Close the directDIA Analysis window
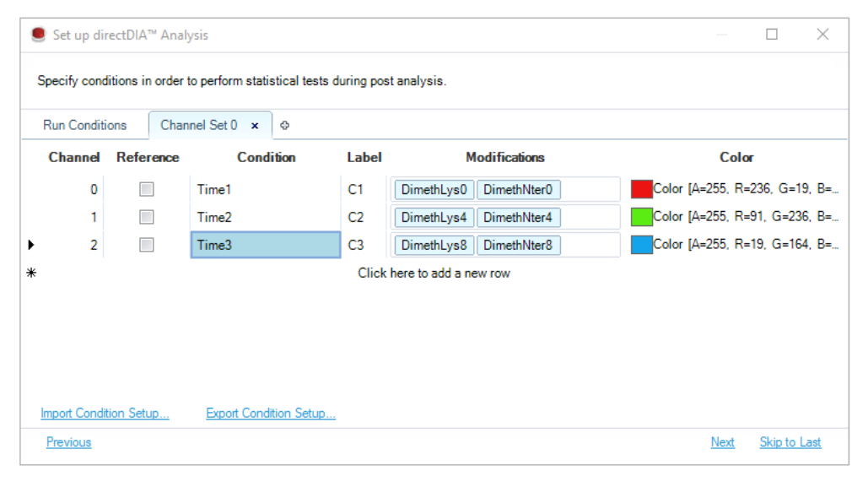The width and height of the screenshot is (868, 482). (822, 35)
